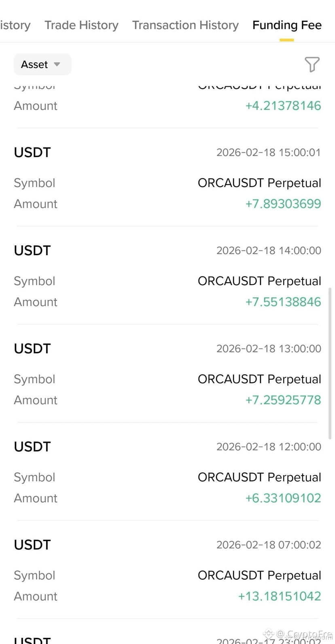The image size is (335, 644).
Task: Open the USDT entry dated 2026-02-18 12:00:00
Action: [167, 471]
